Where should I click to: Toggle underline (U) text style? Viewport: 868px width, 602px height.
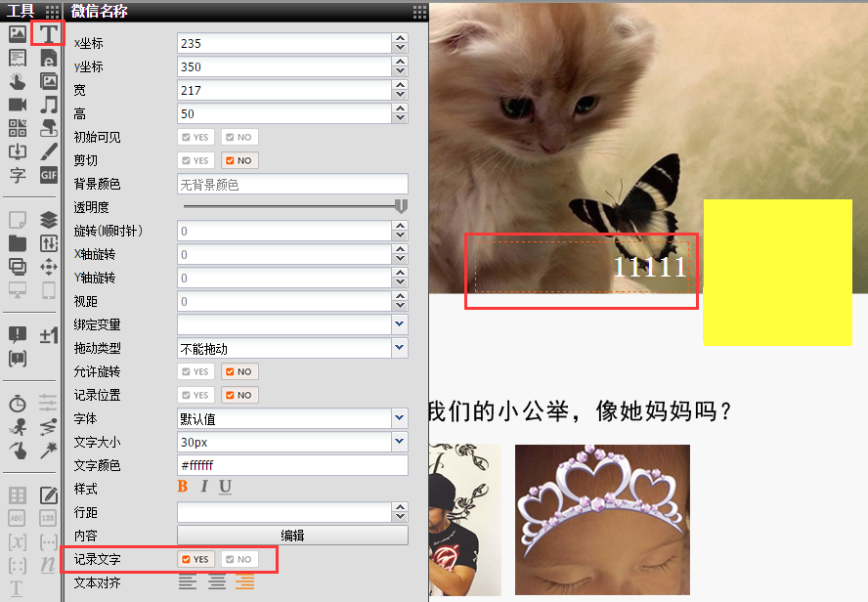tap(225, 487)
